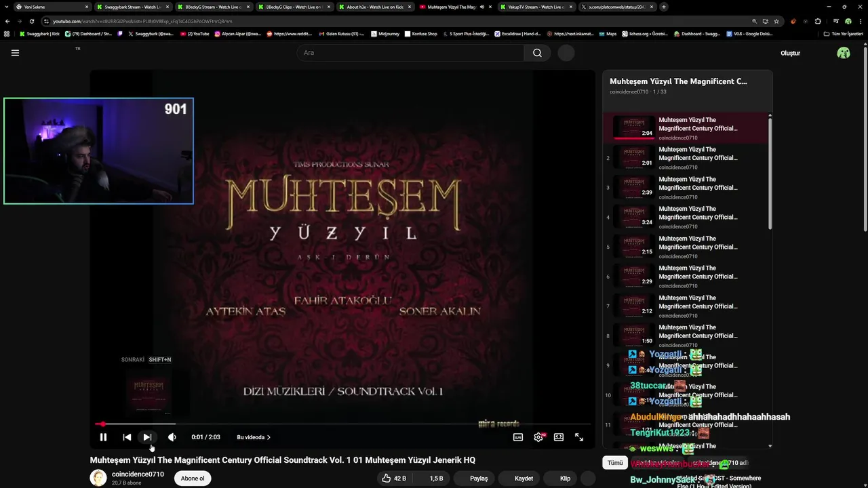Viewport: 868px width, 488px height.
Task: Select currently playing 2:04 playlist item
Action: [x=686, y=128]
